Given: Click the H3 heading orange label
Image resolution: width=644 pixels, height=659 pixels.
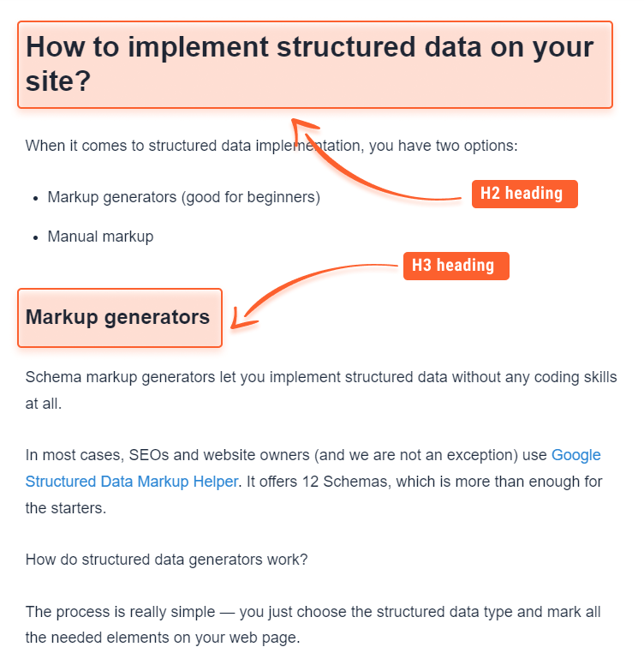Looking at the screenshot, I should click(x=456, y=266).
